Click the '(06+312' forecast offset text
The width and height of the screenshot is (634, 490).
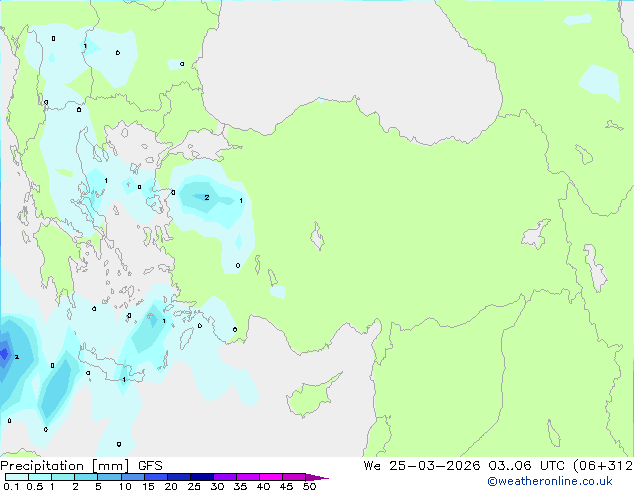[603, 466]
